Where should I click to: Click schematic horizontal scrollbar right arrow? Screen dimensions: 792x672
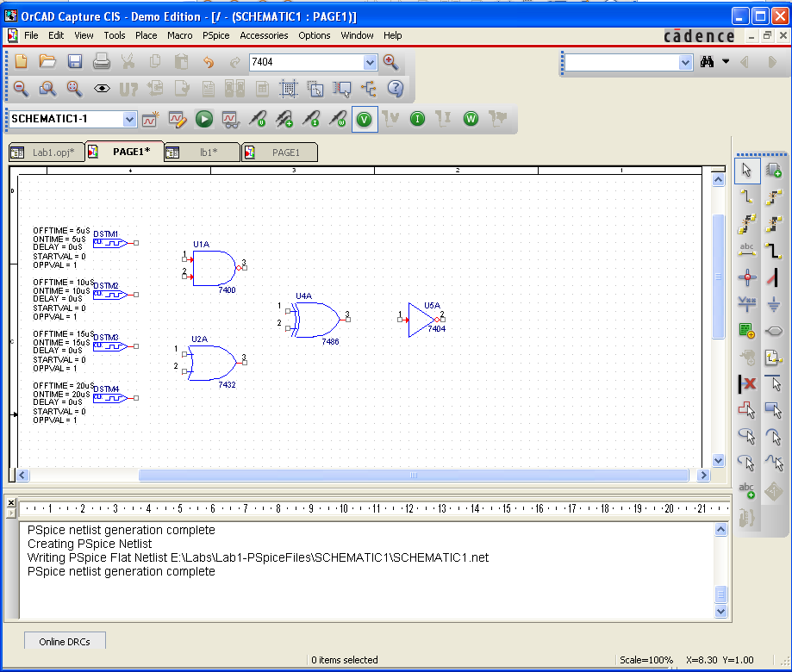[x=703, y=475]
